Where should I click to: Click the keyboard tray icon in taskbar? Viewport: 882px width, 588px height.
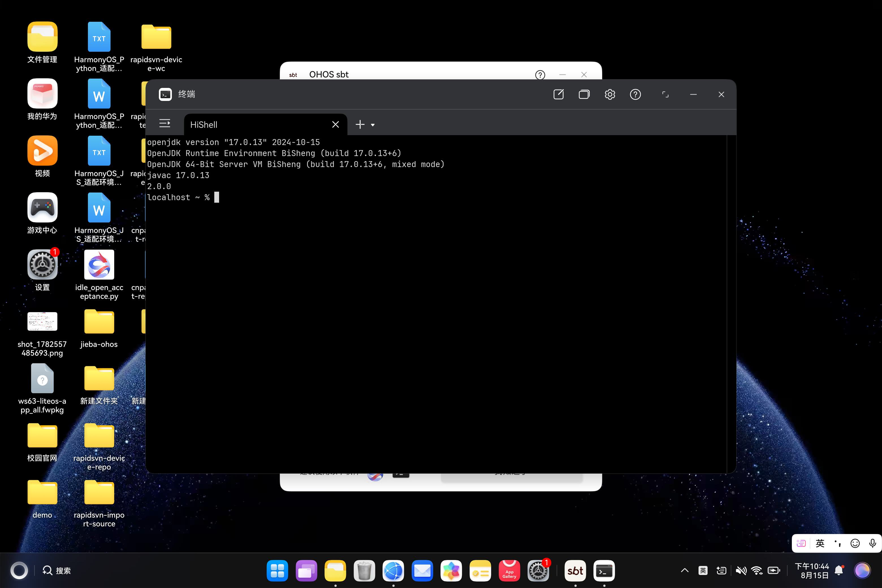tap(721, 570)
